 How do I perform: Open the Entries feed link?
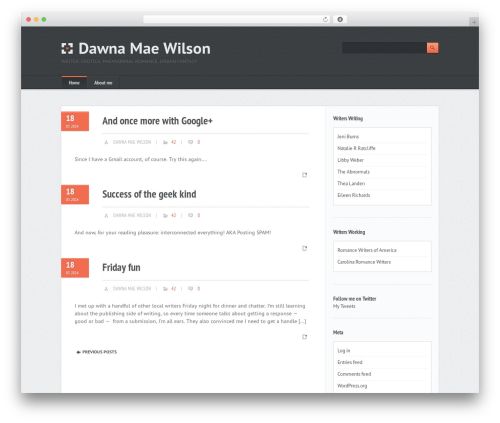tap(350, 362)
